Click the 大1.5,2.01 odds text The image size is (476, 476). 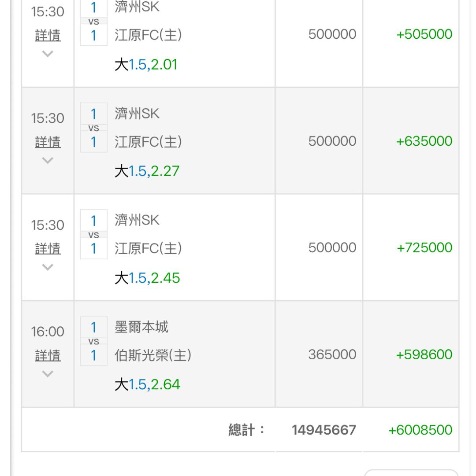146,65
